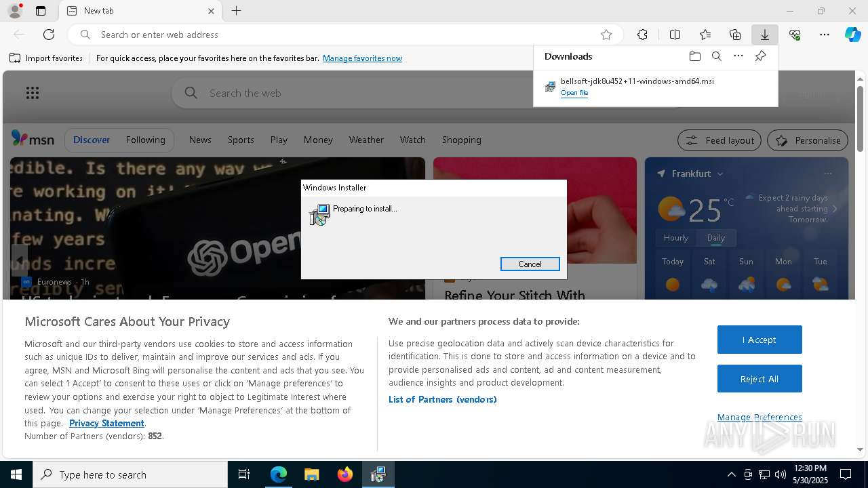The height and width of the screenshot is (488, 868).
Task: Open List of Partners (vendors) link
Action: tap(442, 399)
